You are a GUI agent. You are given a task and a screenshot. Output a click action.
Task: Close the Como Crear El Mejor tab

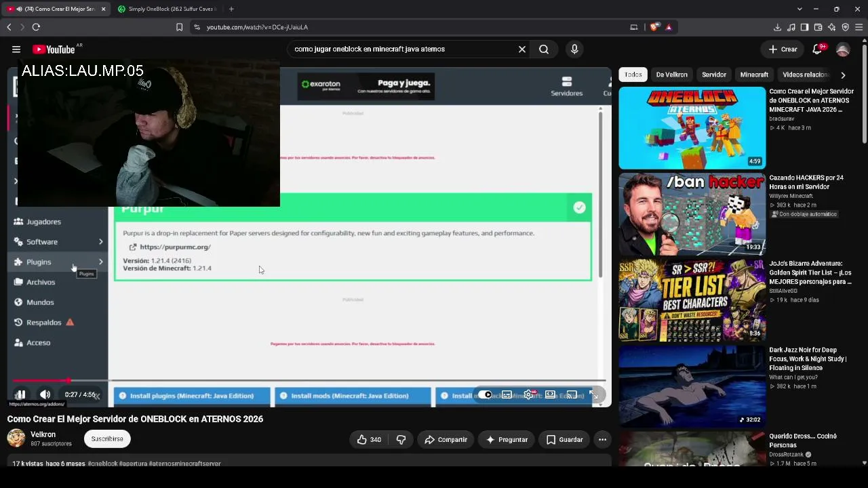click(103, 9)
